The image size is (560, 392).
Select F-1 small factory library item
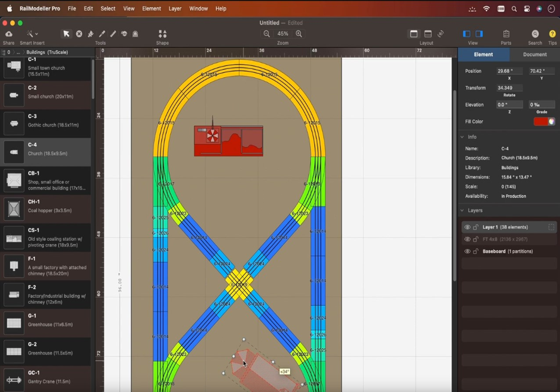46,267
